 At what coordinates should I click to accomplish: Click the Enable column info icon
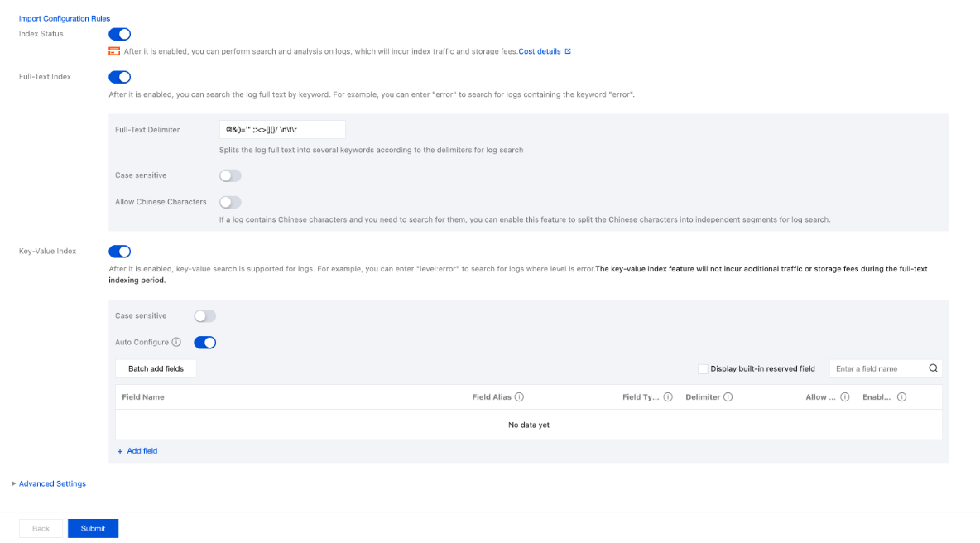(x=901, y=397)
